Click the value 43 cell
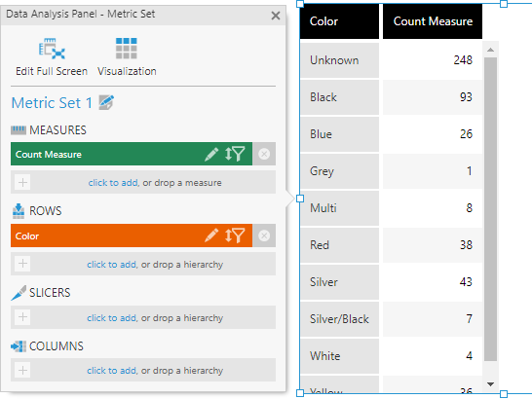 pyautogui.click(x=433, y=281)
